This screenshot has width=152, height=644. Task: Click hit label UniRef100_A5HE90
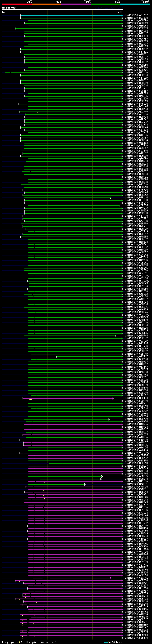click(x=136, y=21)
